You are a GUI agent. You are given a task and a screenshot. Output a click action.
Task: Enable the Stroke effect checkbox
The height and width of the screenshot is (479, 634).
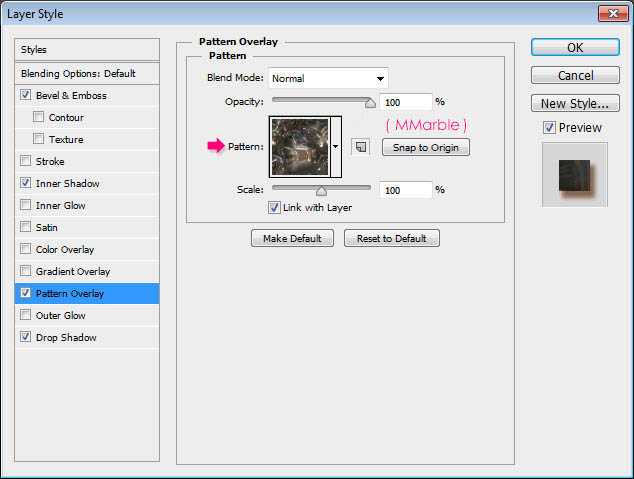[25, 162]
